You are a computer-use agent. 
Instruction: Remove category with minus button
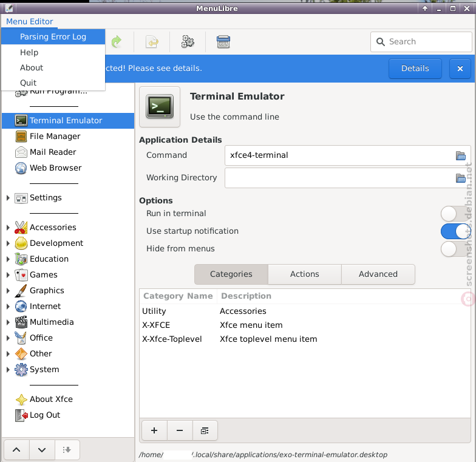(x=180, y=430)
